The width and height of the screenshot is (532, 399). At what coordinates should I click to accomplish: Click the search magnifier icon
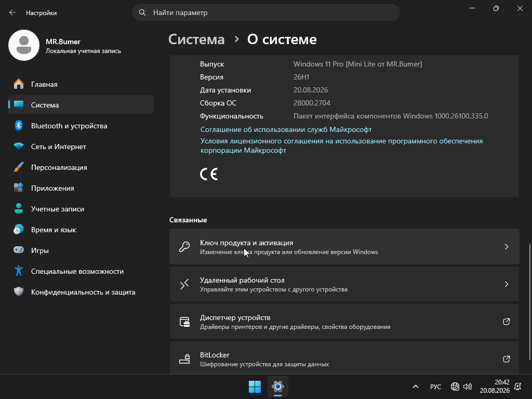[x=142, y=12]
